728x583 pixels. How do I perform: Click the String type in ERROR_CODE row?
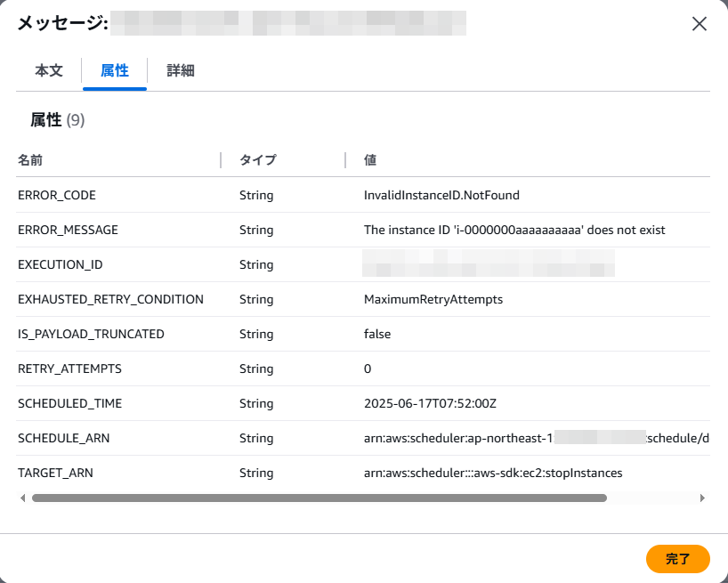coord(256,195)
